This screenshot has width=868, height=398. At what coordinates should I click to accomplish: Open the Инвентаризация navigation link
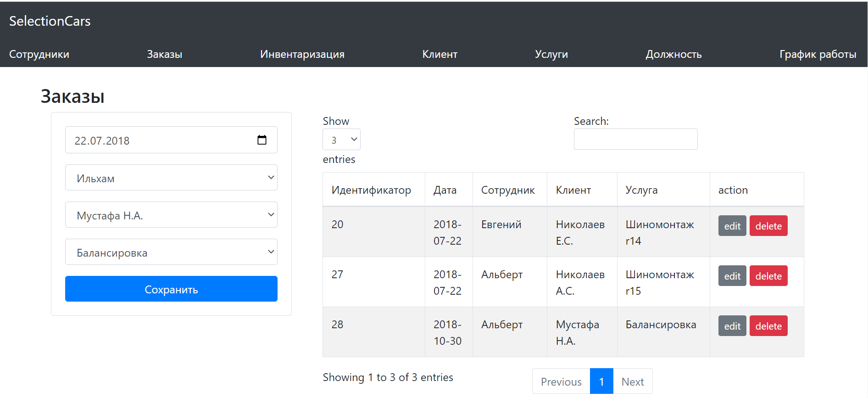click(x=302, y=54)
